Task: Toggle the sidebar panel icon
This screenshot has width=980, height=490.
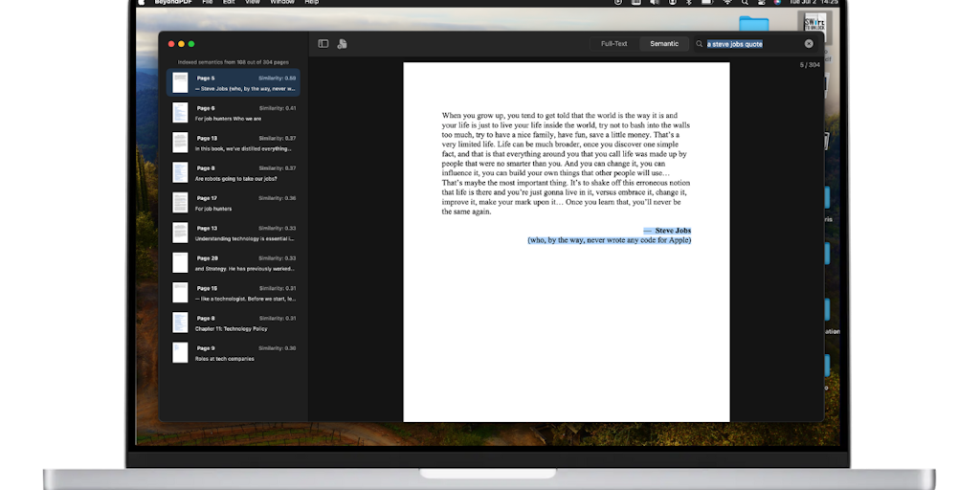Action: click(x=323, y=44)
